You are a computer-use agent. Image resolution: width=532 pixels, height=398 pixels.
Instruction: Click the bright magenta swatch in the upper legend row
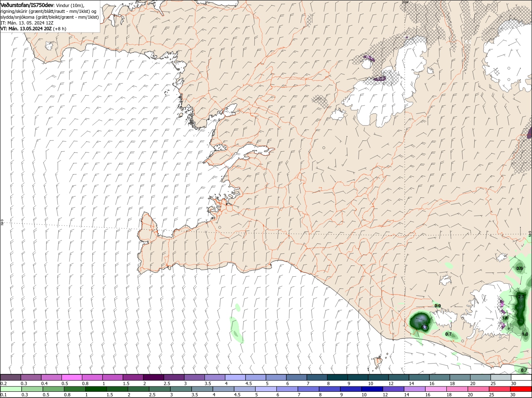coord(71,377)
